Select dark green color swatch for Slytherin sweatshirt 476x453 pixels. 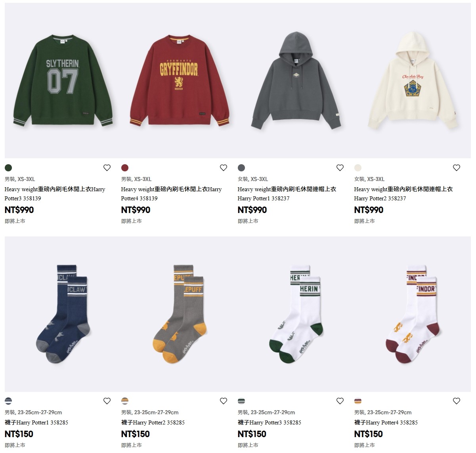(x=8, y=168)
